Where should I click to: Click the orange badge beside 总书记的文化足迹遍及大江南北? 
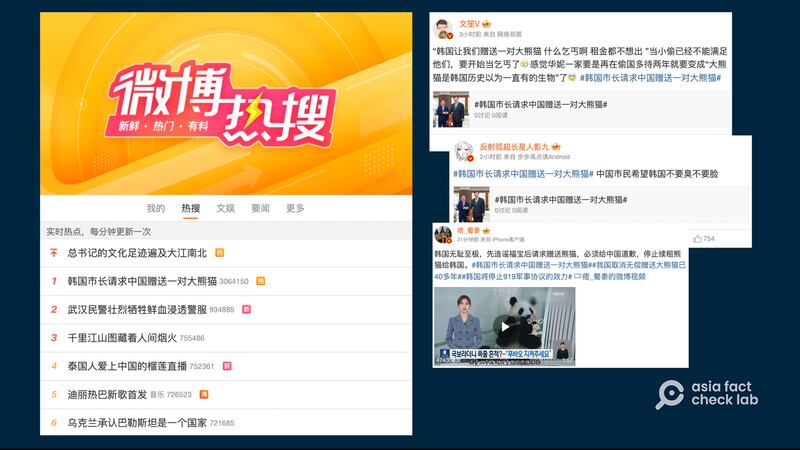coord(219,253)
